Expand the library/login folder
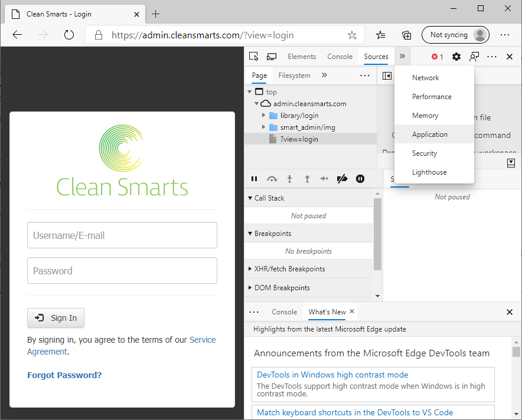The image size is (522, 420). tap(264, 116)
